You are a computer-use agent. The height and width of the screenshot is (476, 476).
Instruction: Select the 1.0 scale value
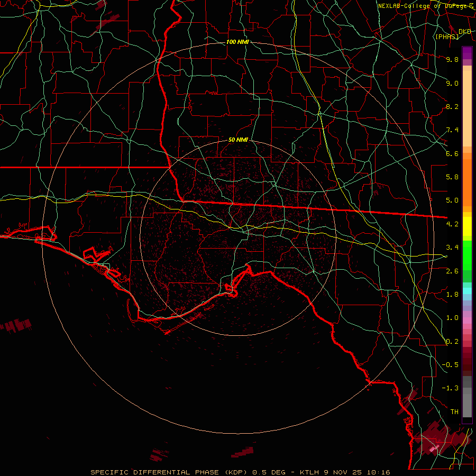pyautogui.click(x=452, y=318)
